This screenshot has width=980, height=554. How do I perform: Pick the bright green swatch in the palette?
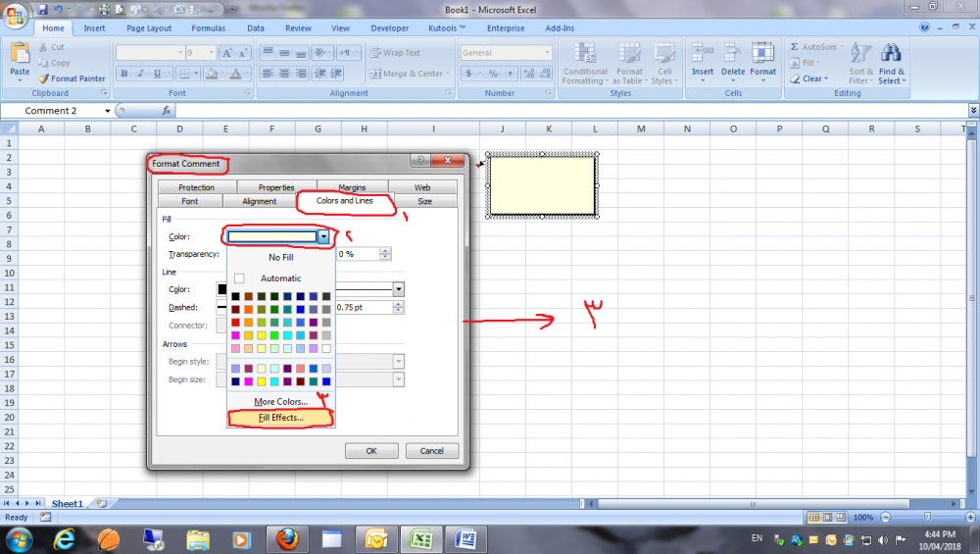point(274,335)
